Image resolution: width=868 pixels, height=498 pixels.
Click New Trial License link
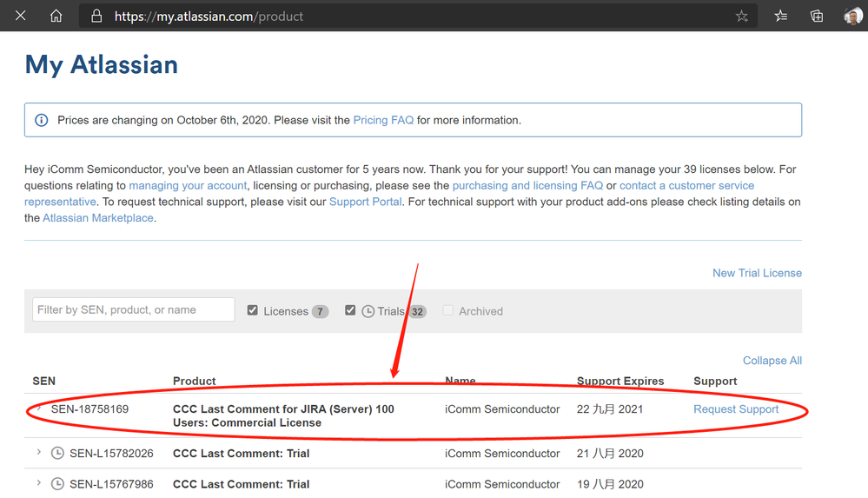[x=757, y=273]
